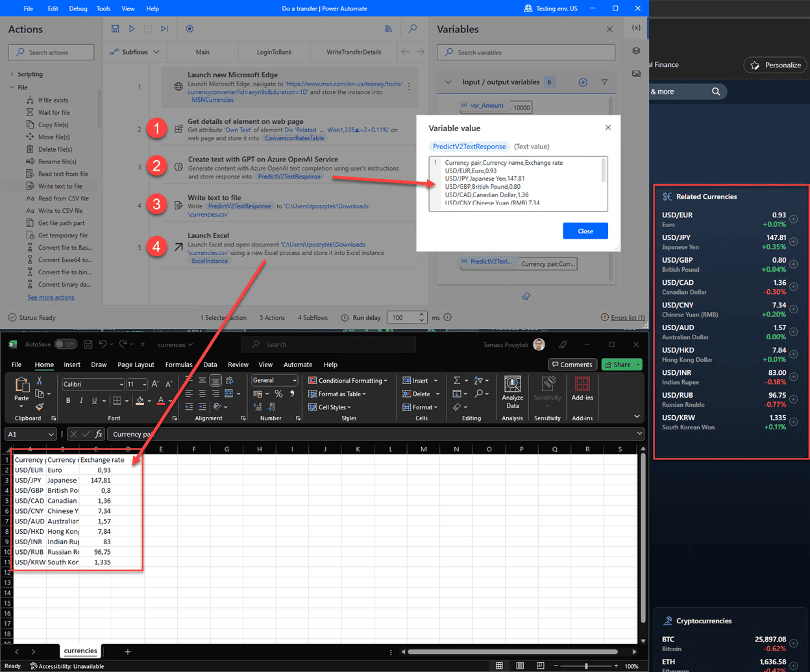Viewport: 810px width, 672px height.
Task: Expand the Scripting actions group
Action: click(12, 74)
